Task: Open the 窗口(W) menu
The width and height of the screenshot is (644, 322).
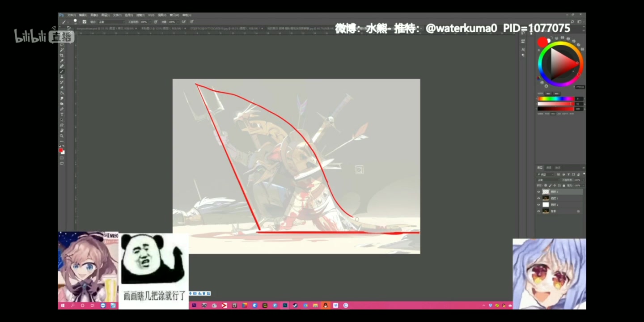Action: (174, 15)
